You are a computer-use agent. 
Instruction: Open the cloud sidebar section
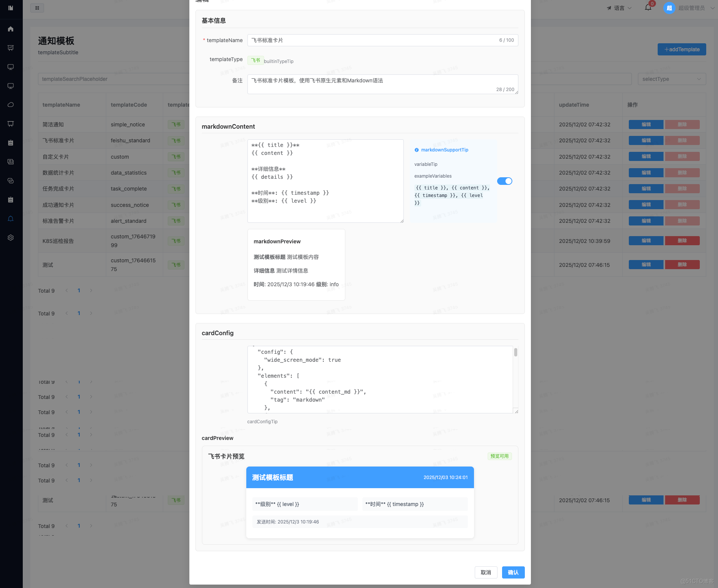(11, 105)
